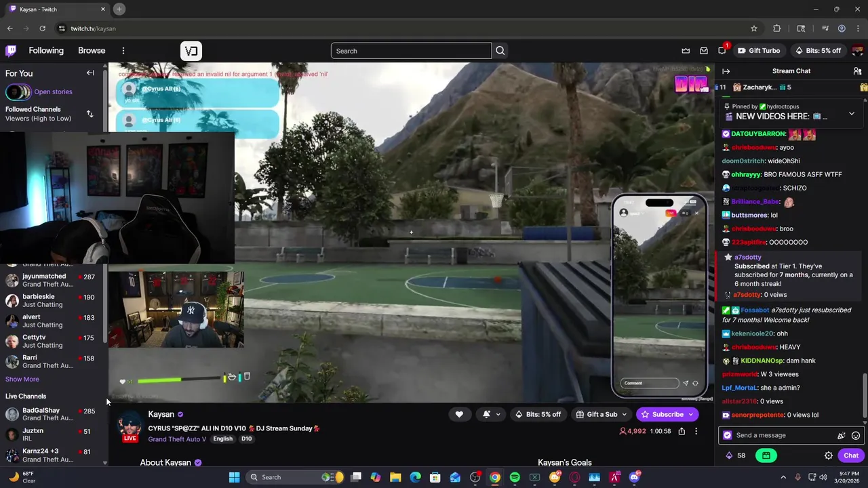Screen dimensions: 868x488
Task: Collapse the For You sidebar
Action: coord(90,73)
